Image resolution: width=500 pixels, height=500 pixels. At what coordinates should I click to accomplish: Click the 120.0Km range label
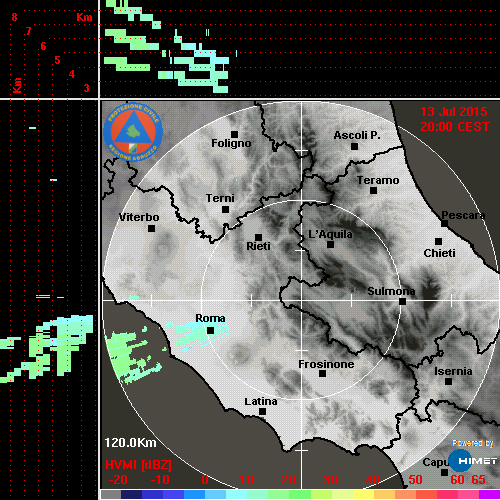130,443
